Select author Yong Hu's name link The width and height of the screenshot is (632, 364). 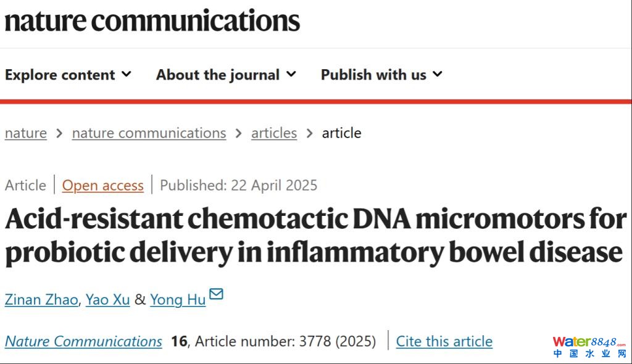click(177, 300)
